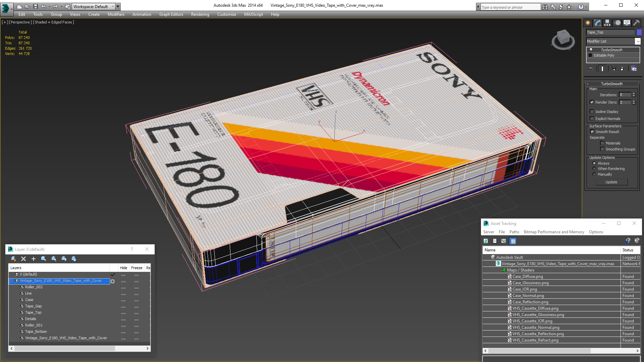
Task: Delete highlighted layer with the X icon
Action: tap(23, 259)
